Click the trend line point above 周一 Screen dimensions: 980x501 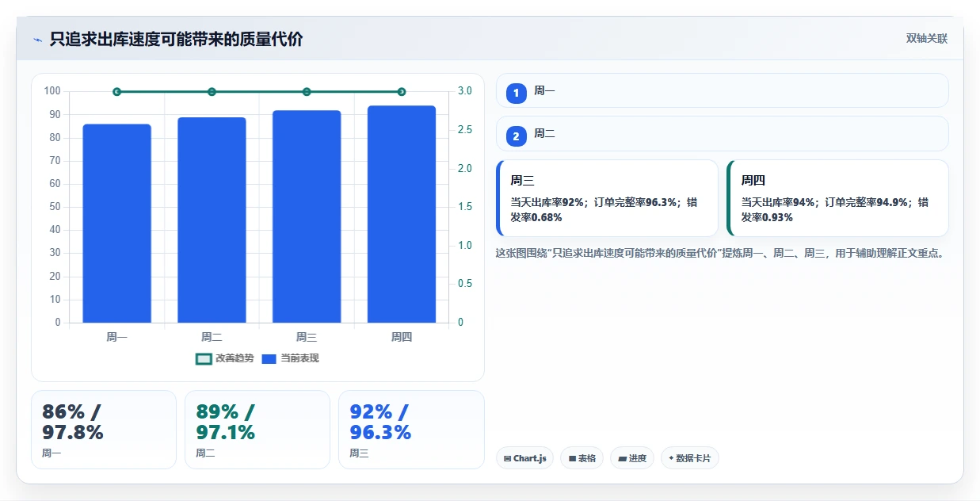(x=116, y=92)
